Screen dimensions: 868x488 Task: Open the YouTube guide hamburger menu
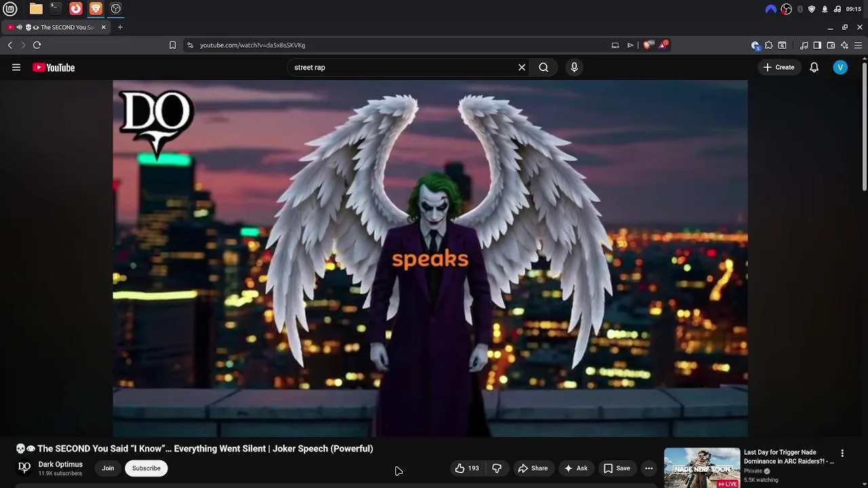[x=16, y=67]
